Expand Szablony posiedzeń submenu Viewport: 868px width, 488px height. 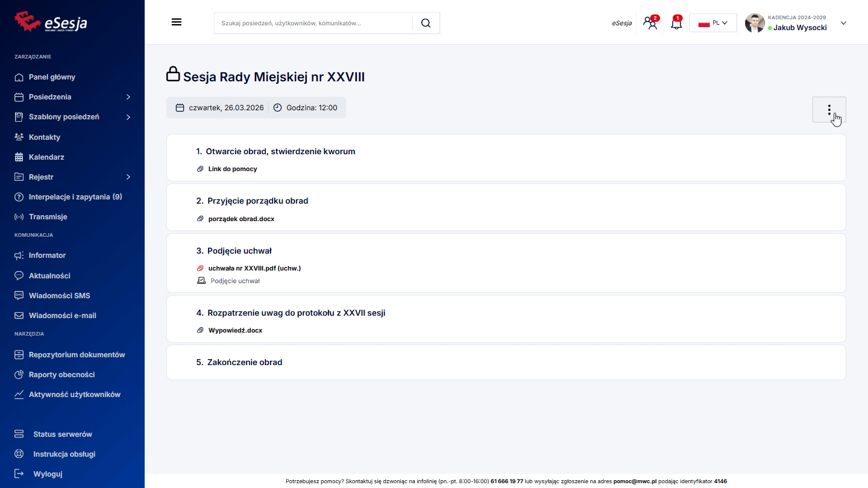(x=128, y=117)
